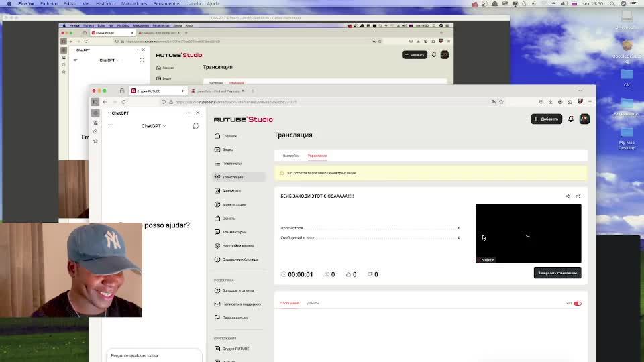Viewport: 644px width, 362px height.
Task: Open ChatGPT panel more options (three dots)
Action: 188,113
